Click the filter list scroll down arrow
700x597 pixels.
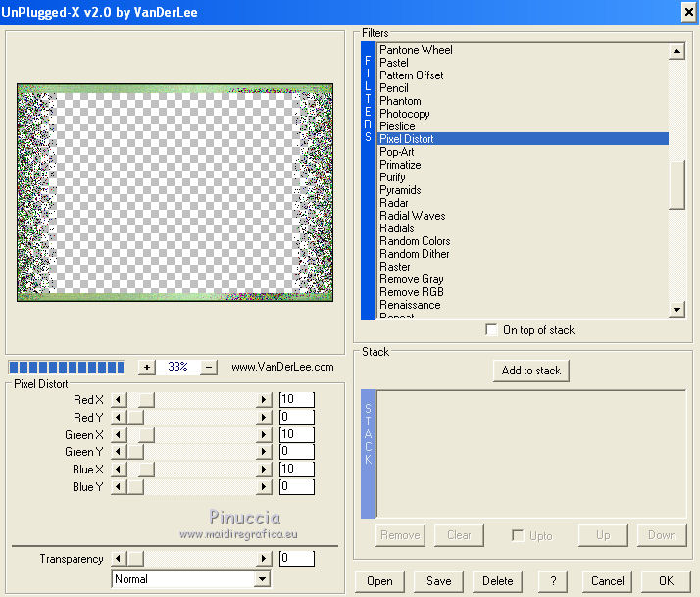click(x=676, y=309)
